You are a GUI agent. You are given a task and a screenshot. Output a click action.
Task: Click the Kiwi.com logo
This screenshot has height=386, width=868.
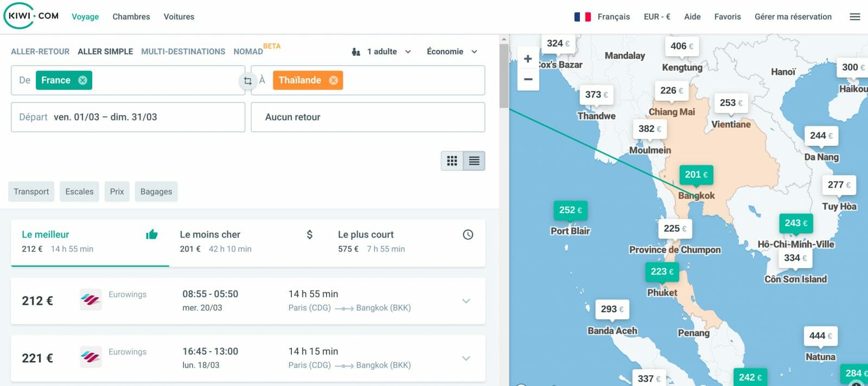[31, 16]
